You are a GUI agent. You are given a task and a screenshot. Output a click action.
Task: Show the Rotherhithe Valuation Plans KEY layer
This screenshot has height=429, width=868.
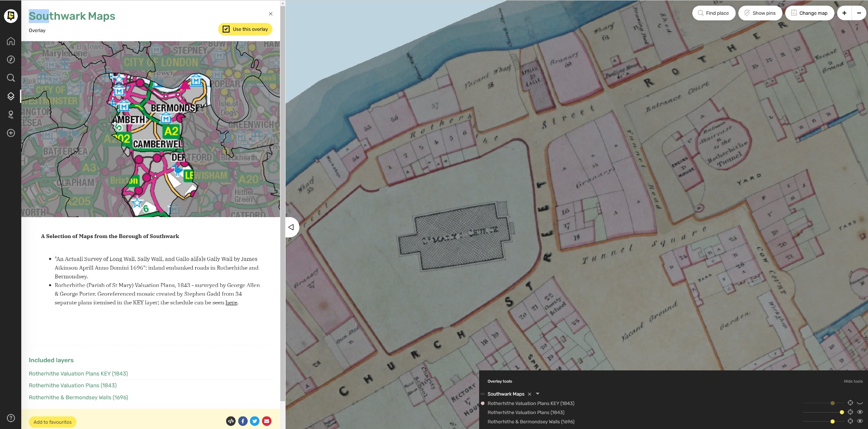point(859,403)
